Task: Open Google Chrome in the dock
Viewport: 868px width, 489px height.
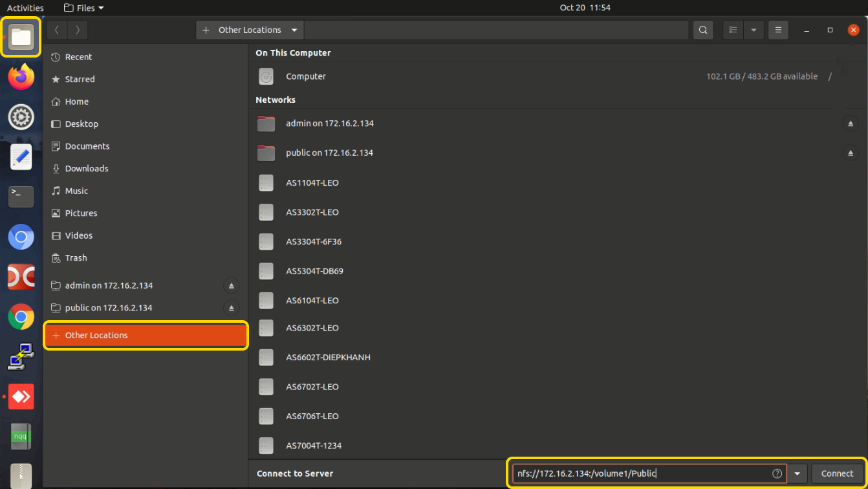Action: [21, 317]
